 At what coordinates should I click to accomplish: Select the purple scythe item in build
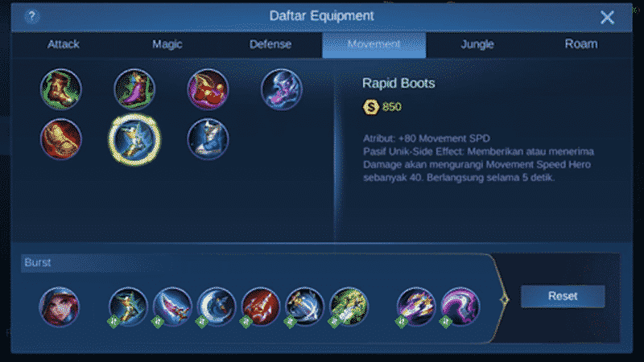tap(460, 306)
